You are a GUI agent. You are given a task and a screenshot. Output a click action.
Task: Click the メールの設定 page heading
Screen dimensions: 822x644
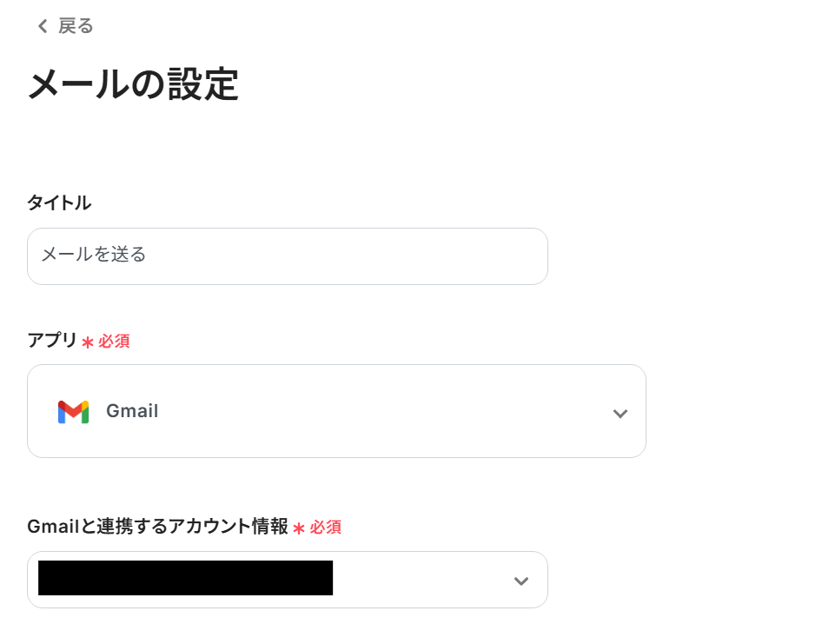pos(133,85)
